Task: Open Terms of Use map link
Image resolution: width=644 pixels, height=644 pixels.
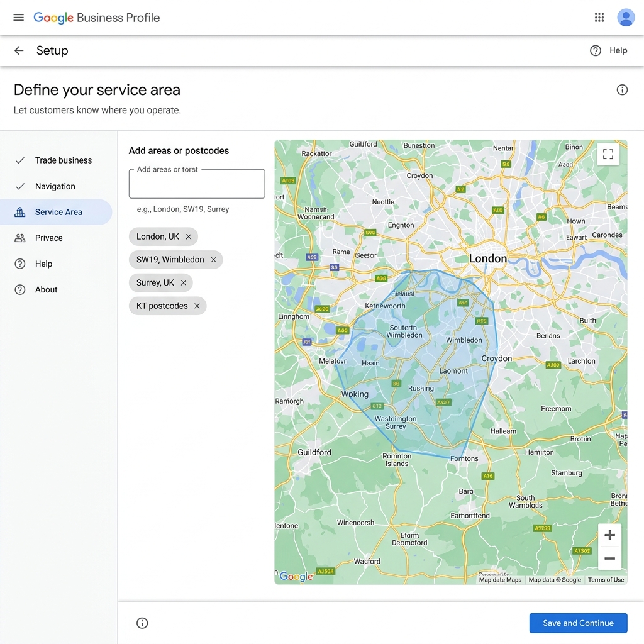Action: (606, 580)
